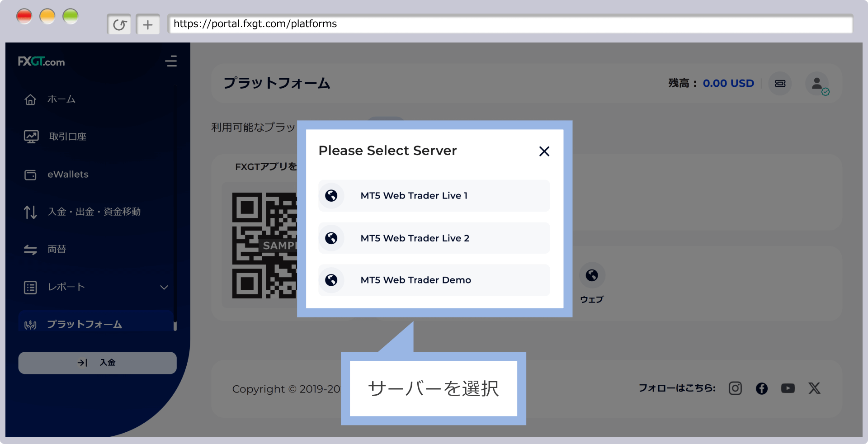Select MT5 Web Trader Live 1 server

point(434,196)
